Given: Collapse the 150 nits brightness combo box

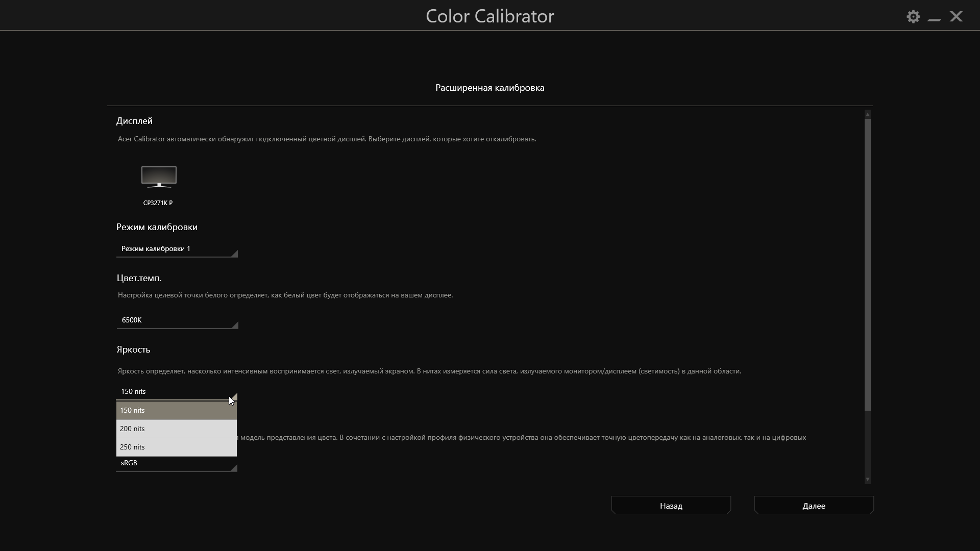Looking at the screenshot, I should click(x=177, y=392).
